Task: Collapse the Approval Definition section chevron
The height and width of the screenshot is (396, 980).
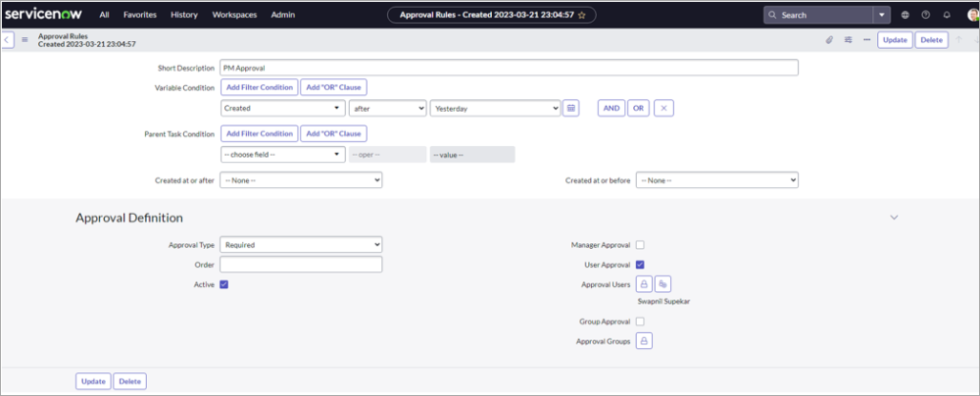Action: (893, 217)
